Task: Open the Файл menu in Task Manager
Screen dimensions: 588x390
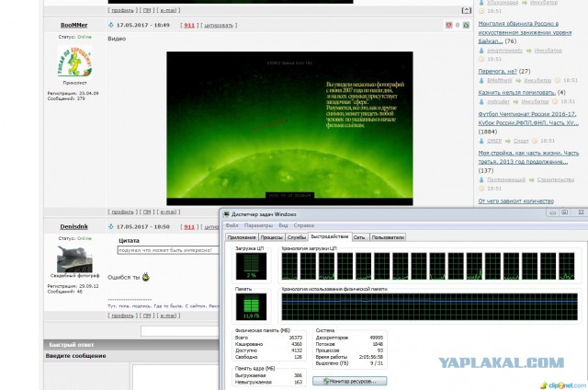Action: click(x=232, y=225)
